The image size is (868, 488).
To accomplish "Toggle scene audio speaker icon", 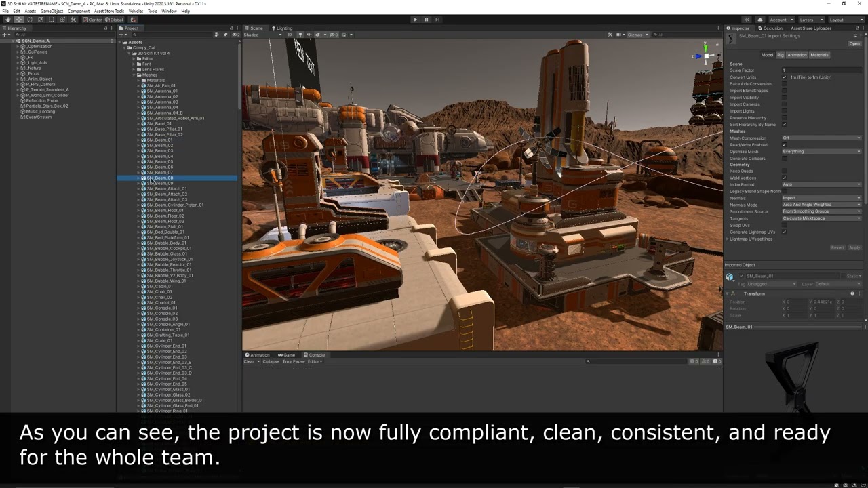I will 309,35.
